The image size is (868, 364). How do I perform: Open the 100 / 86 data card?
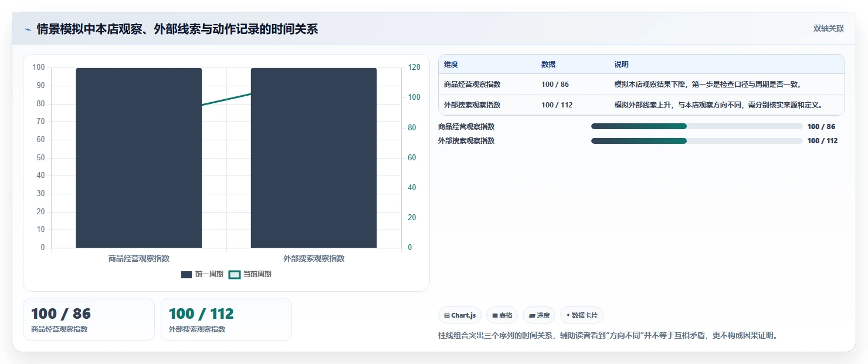89,319
